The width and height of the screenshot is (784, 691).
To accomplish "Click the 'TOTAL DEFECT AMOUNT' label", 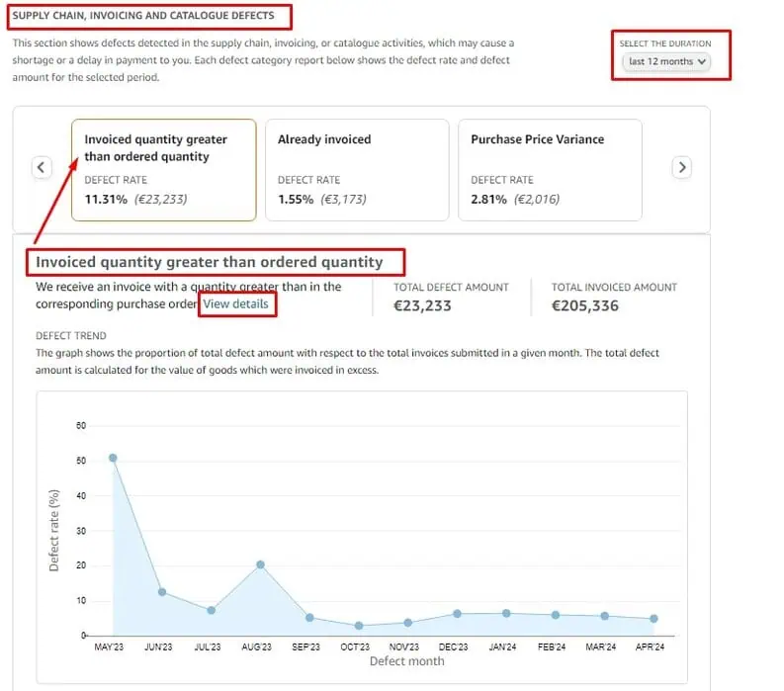I will point(451,287).
